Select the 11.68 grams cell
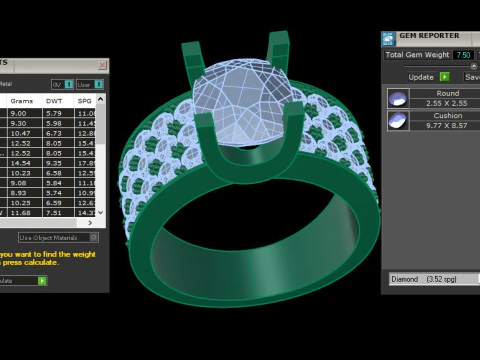480x360 pixels. [x=25, y=212]
